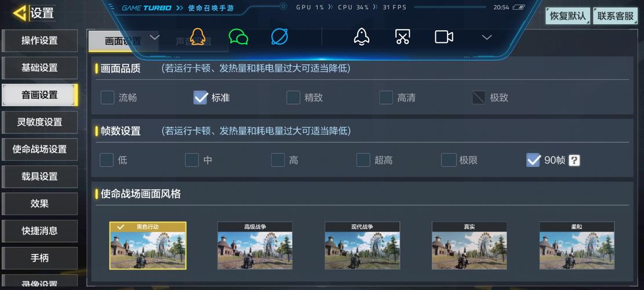Tap the rocket boost icon
Screen dimensions: 644x290
(362, 37)
